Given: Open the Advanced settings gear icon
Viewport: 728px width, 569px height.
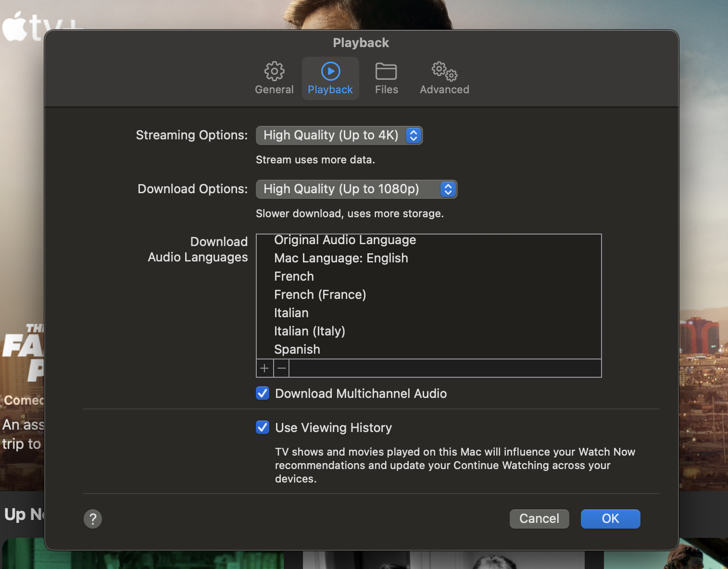Looking at the screenshot, I should point(443,71).
